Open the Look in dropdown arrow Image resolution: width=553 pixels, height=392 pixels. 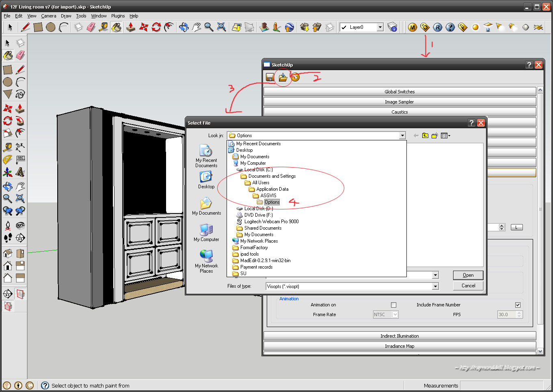[x=402, y=136]
